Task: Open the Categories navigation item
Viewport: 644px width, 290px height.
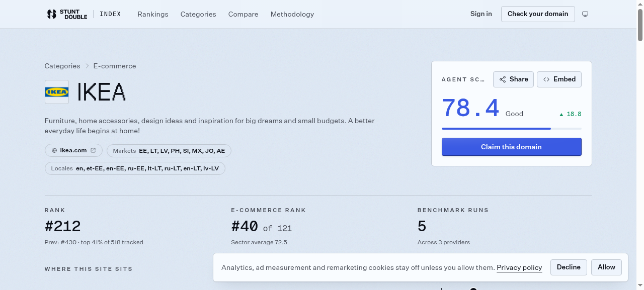Action: tap(198, 14)
